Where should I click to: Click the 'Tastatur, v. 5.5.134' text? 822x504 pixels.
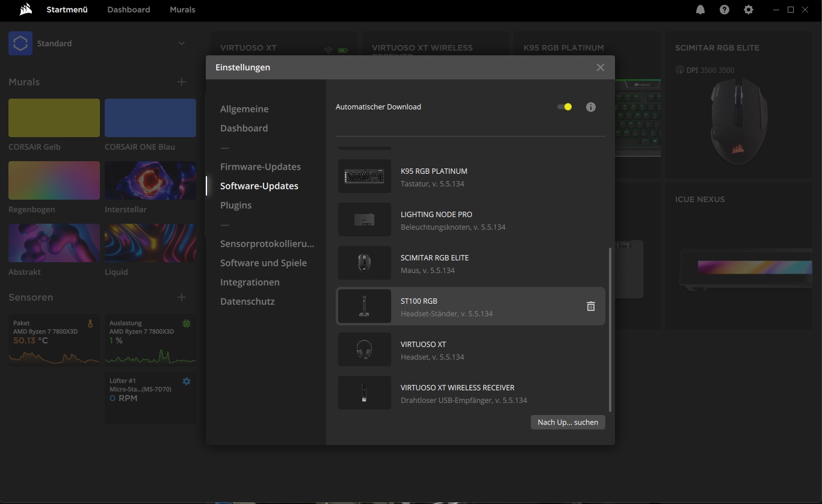pos(432,184)
